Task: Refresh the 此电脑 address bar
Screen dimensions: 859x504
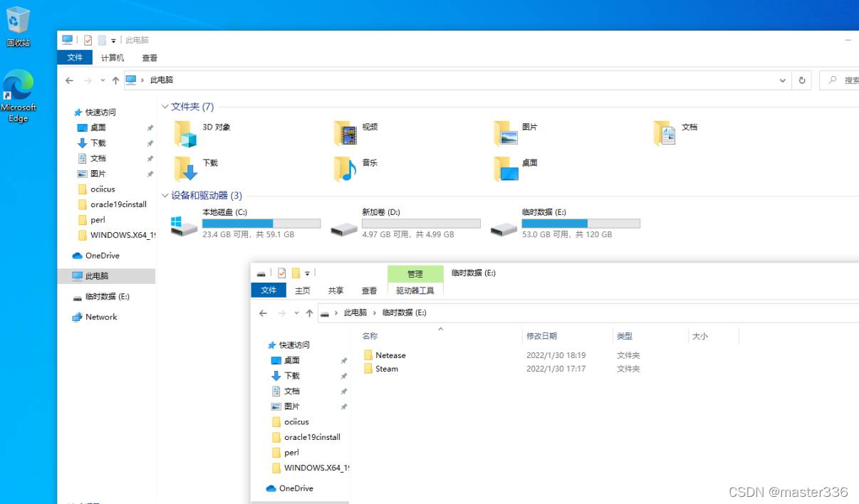Action: (803, 80)
